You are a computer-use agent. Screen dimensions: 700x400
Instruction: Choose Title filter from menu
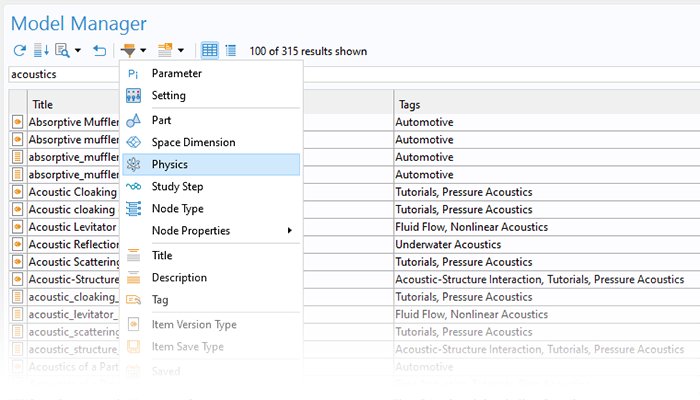point(211,255)
